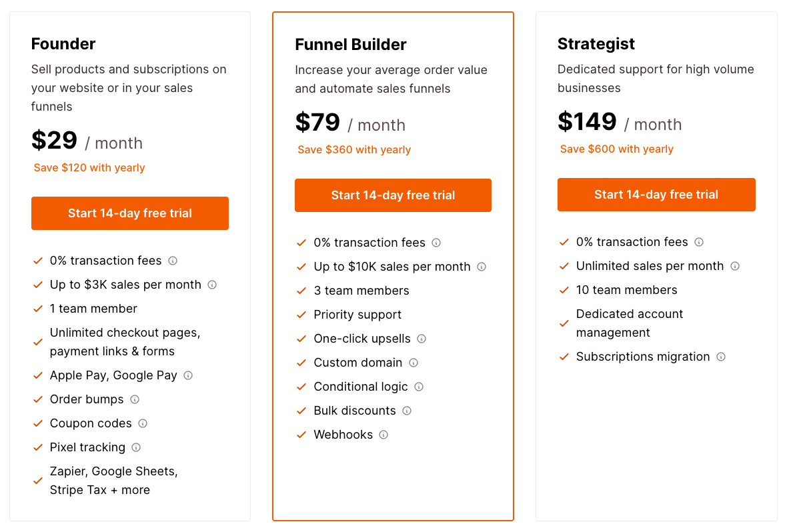The image size is (789, 532).
Task: Select the Strategist plan heading
Action: tap(596, 44)
